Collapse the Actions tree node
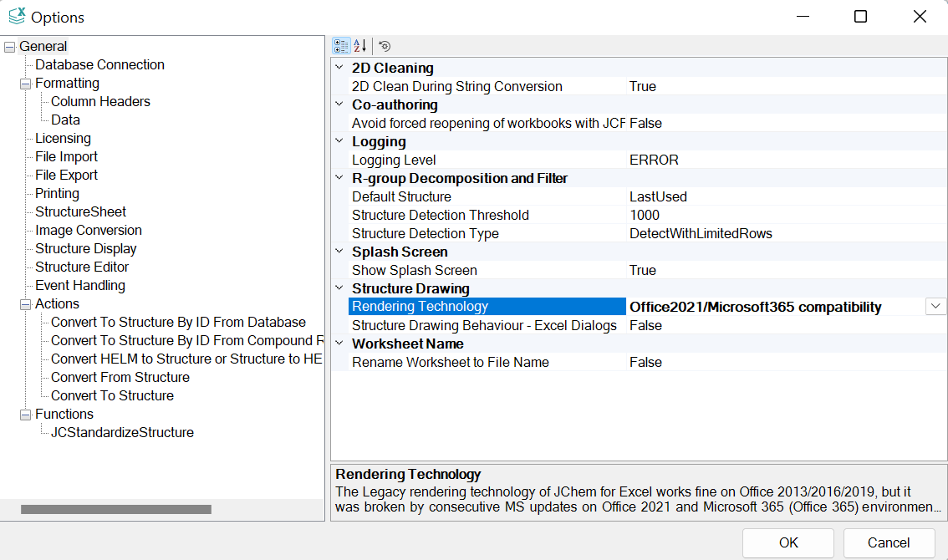The height and width of the screenshot is (560, 948). (25, 304)
